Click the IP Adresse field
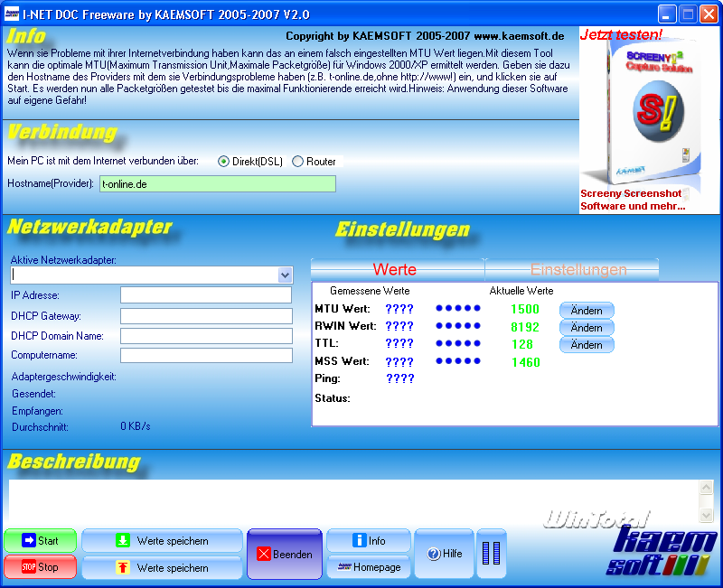Image resolution: width=723 pixels, height=588 pixels. click(x=206, y=295)
